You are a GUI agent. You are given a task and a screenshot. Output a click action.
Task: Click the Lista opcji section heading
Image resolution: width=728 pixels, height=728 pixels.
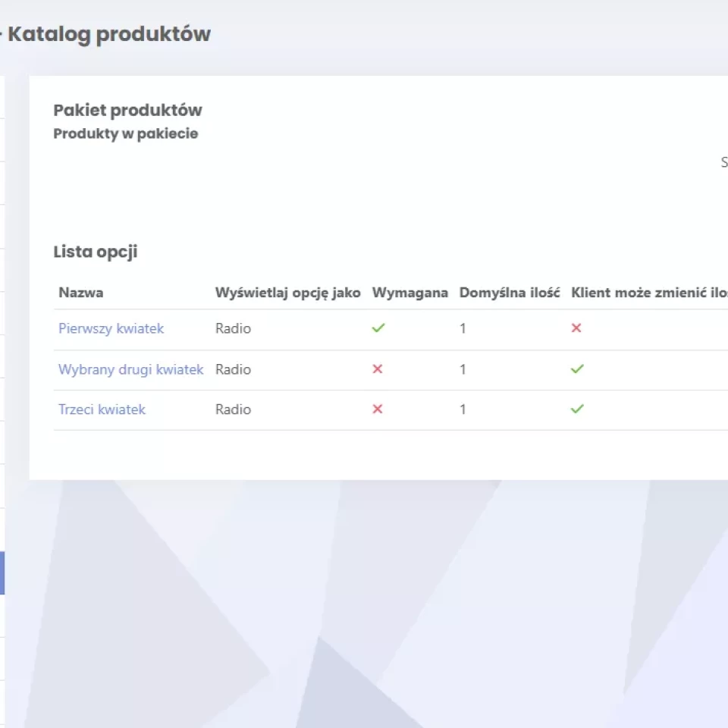tap(95, 253)
